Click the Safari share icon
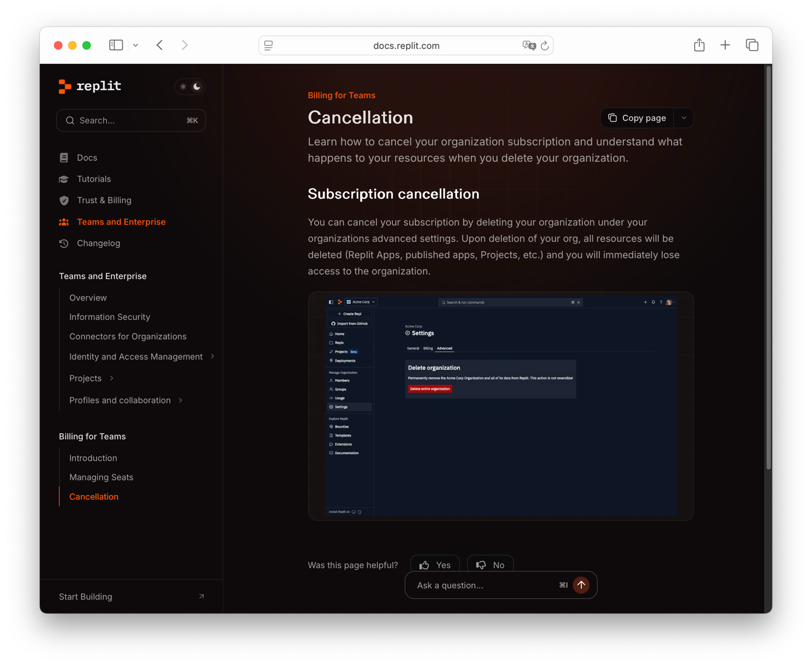Image resolution: width=812 pixels, height=666 pixels. pos(699,45)
